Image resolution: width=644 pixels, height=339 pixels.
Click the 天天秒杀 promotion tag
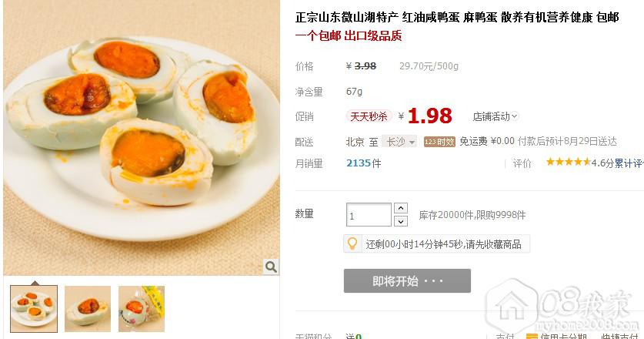click(369, 116)
